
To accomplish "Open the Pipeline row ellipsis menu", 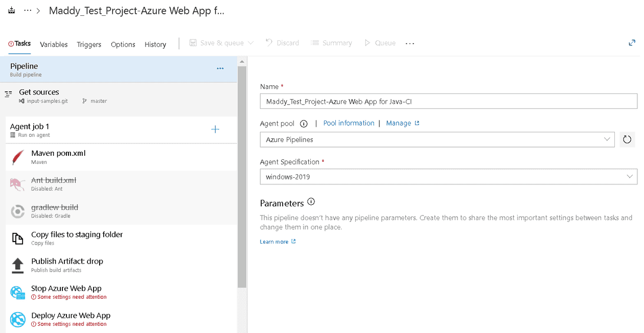I will click(220, 68).
